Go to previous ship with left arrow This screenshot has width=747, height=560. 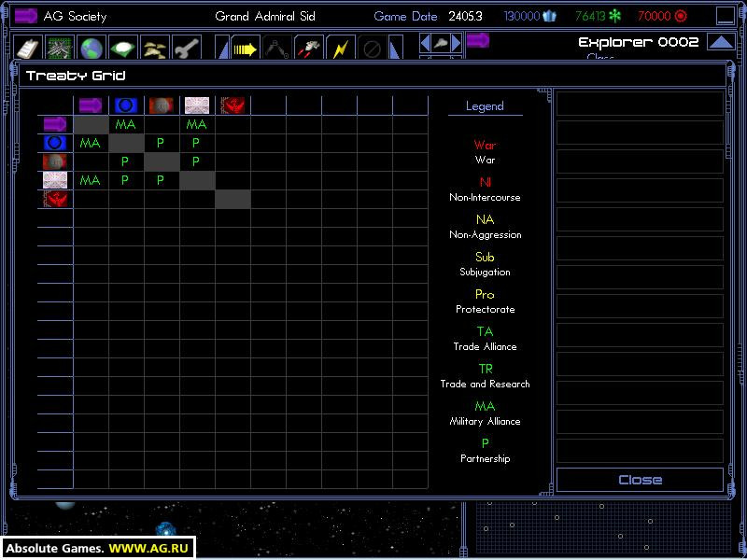click(x=425, y=43)
